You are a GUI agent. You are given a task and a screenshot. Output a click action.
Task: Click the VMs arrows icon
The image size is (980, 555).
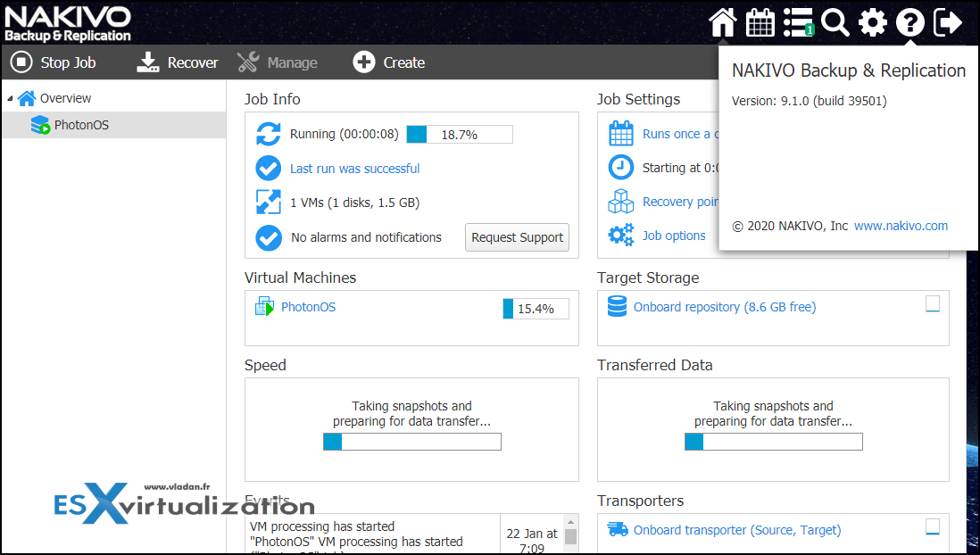click(x=268, y=202)
